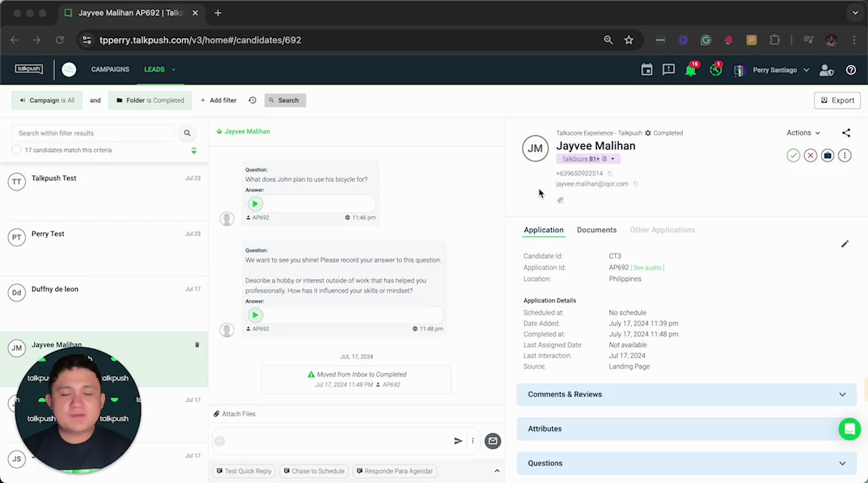
Task: Play the bicycle question audio answer
Action: (255, 204)
